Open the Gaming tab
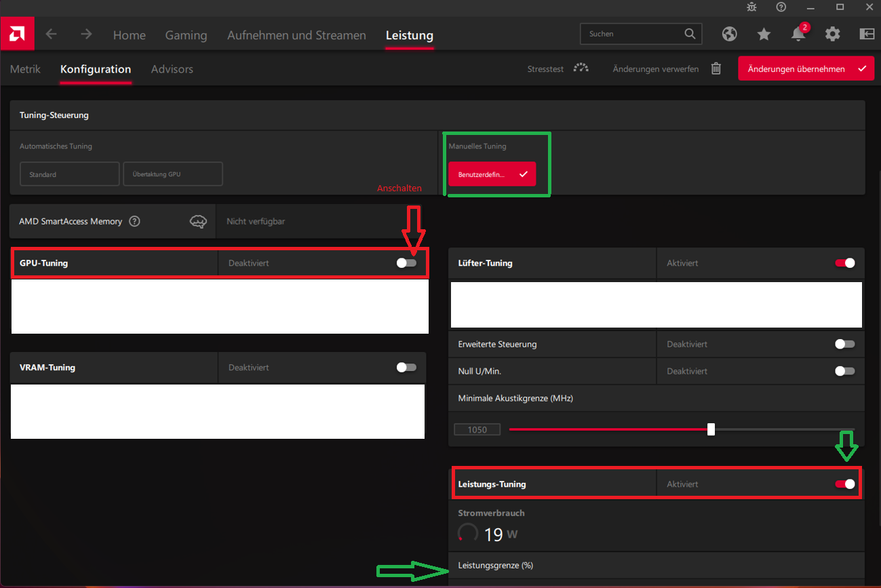The height and width of the screenshot is (588, 881). [x=186, y=35]
